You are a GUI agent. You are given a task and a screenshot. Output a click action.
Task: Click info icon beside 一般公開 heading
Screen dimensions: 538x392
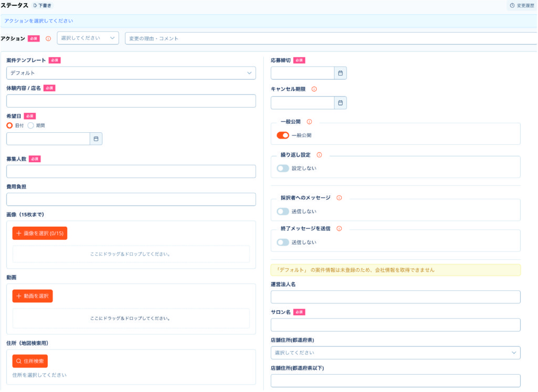[309, 122]
